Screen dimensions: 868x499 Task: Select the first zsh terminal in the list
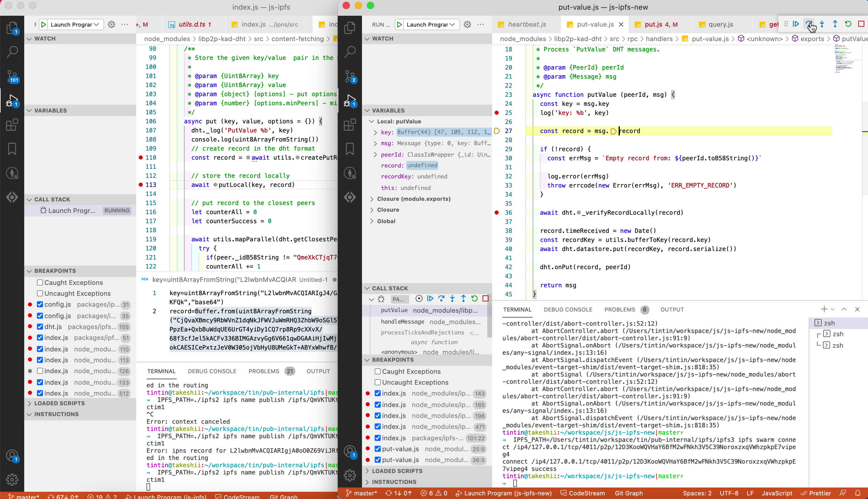[839, 323]
